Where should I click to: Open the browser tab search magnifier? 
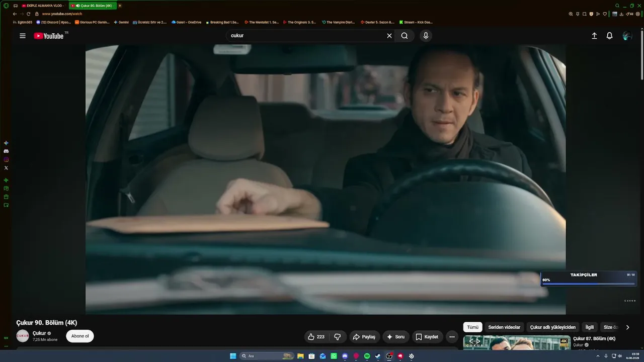coord(617,6)
